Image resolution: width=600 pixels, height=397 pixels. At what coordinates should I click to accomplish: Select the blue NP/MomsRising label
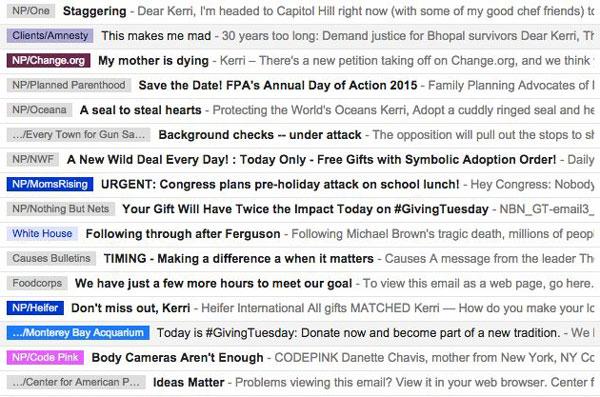click(50, 184)
